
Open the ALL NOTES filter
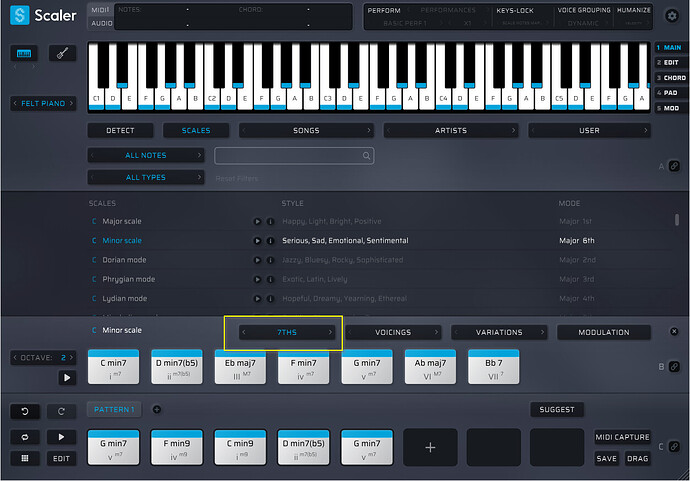click(x=146, y=155)
